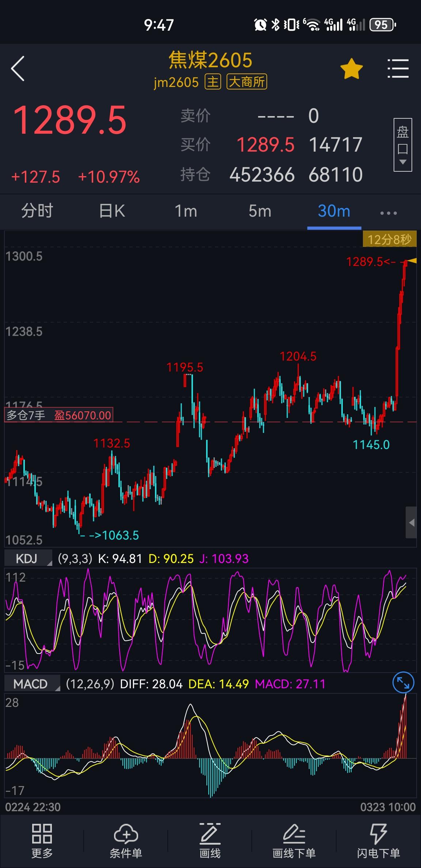Switch to the 分时 tab
Image resolution: width=421 pixels, height=868 pixels.
point(37,211)
